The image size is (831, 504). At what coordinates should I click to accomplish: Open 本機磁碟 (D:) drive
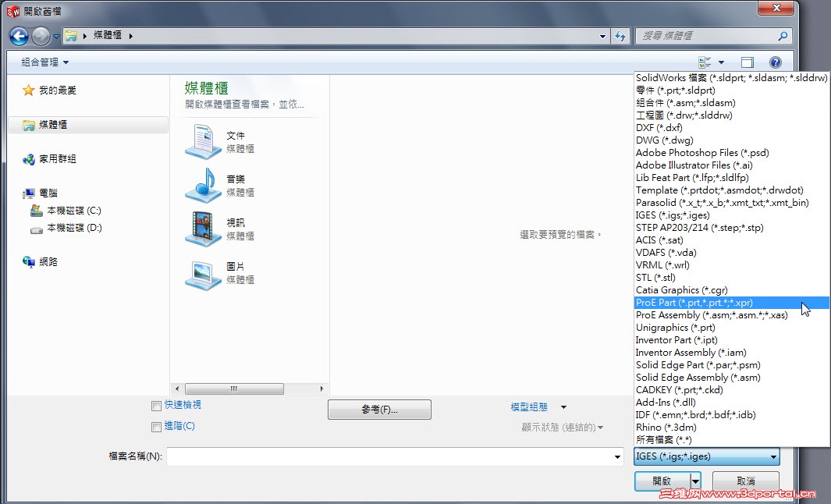coord(66,228)
